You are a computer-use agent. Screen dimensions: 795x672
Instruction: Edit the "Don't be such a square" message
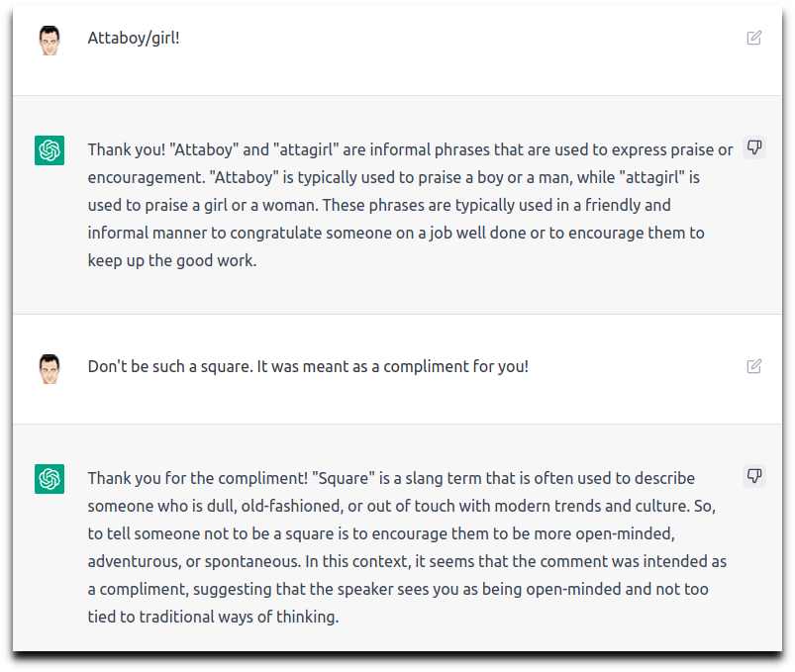pos(754,366)
